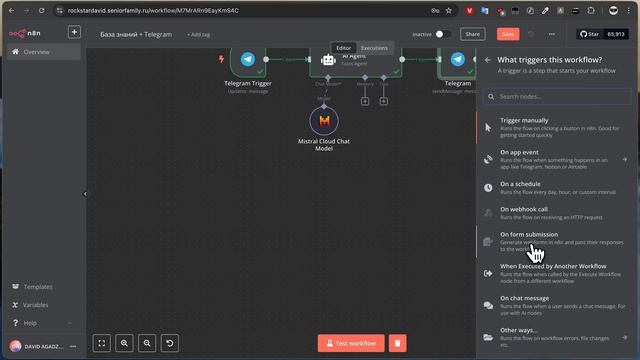This screenshot has height=360, width=640.
Task: Choose On chat message trigger
Action: 556,305
